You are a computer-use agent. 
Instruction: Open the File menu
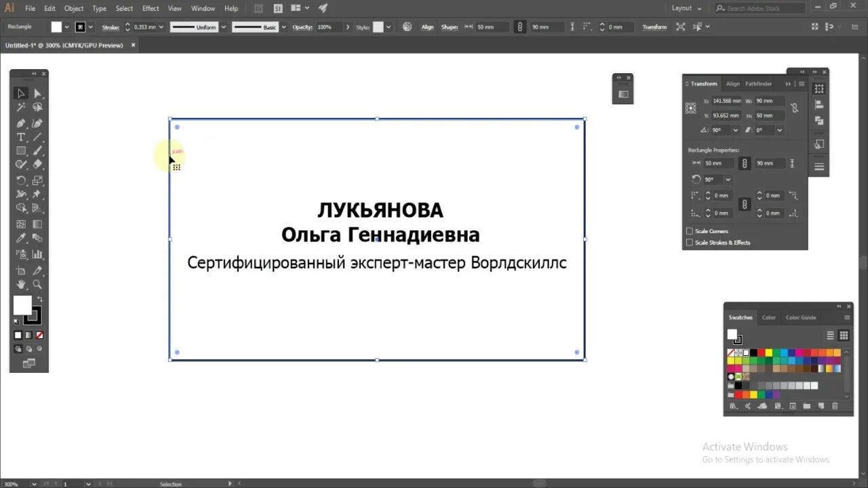point(31,8)
